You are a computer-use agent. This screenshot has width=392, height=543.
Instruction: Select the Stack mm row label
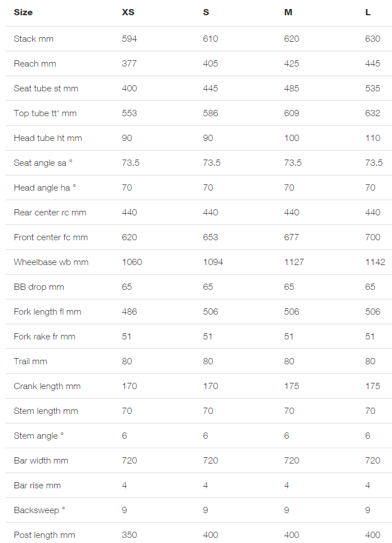click(34, 39)
